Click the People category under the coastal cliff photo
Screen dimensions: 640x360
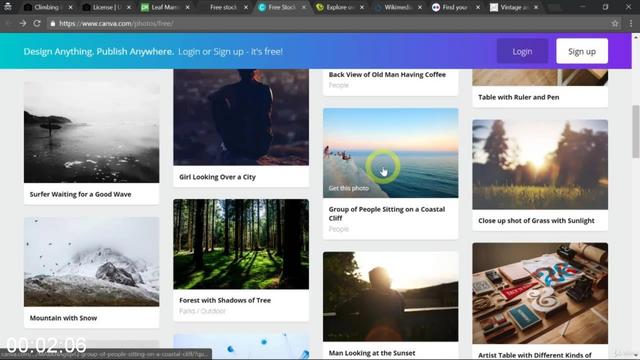[339, 229]
